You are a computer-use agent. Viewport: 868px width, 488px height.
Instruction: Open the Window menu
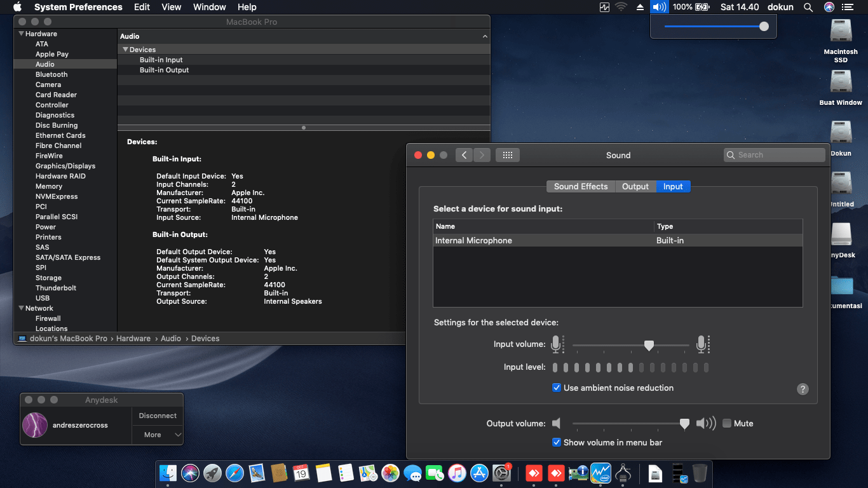tap(209, 7)
